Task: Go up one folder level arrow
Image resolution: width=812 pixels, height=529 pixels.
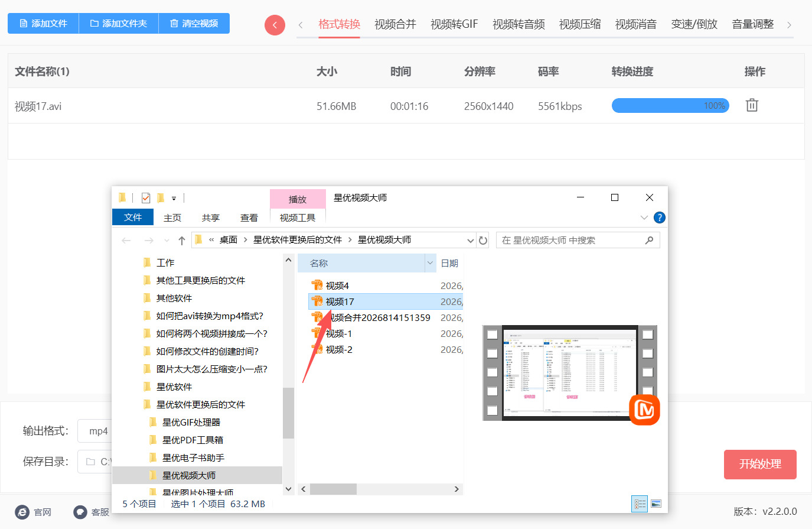Action: click(x=182, y=241)
